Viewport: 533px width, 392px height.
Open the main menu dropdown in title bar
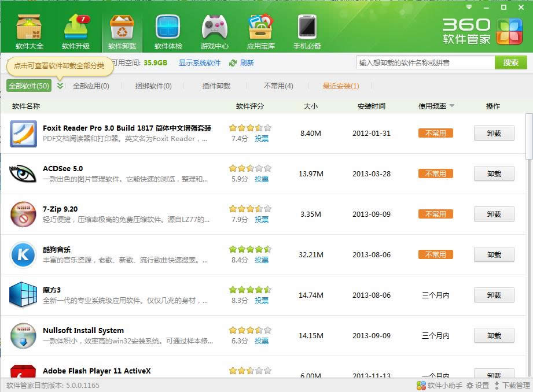(x=469, y=8)
